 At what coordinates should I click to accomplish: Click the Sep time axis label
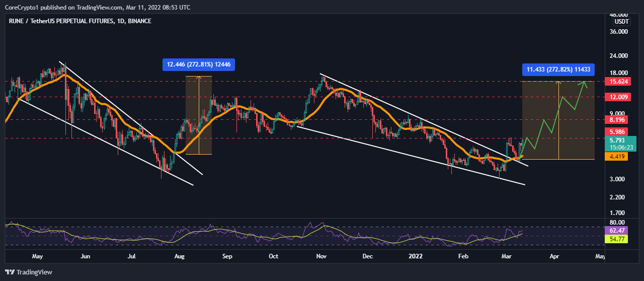click(x=227, y=256)
